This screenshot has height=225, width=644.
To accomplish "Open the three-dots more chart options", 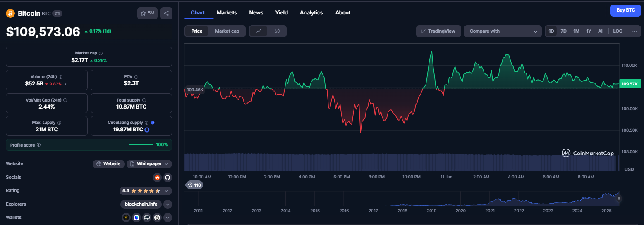I will pyautogui.click(x=634, y=31).
